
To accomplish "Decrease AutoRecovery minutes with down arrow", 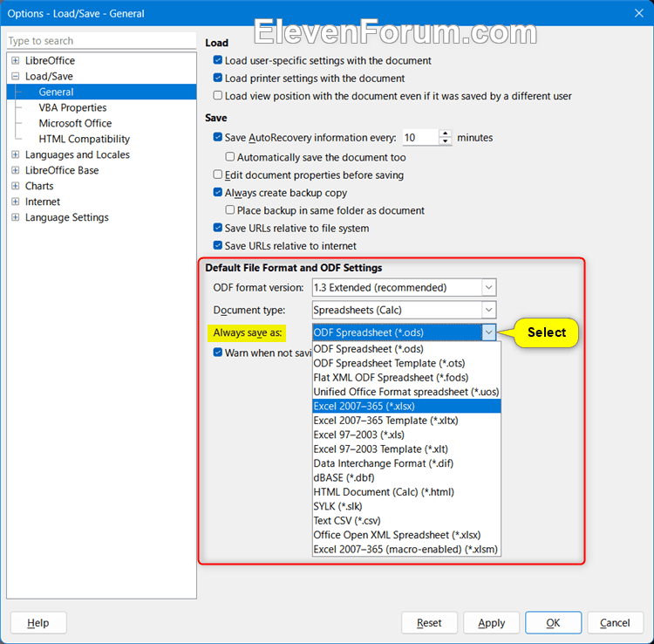I will [x=446, y=141].
